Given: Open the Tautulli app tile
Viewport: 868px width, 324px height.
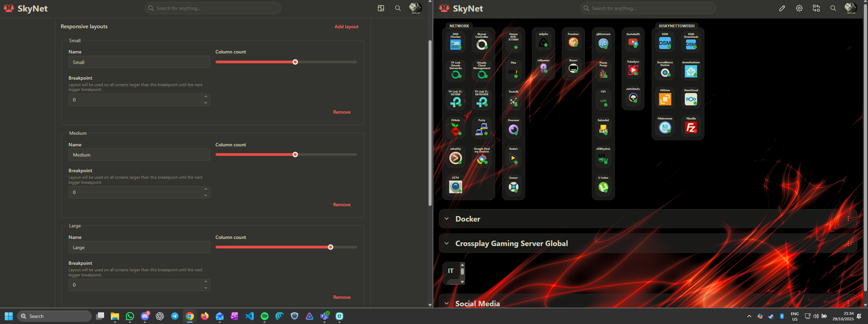Looking at the screenshot, I should pos(513,99).
